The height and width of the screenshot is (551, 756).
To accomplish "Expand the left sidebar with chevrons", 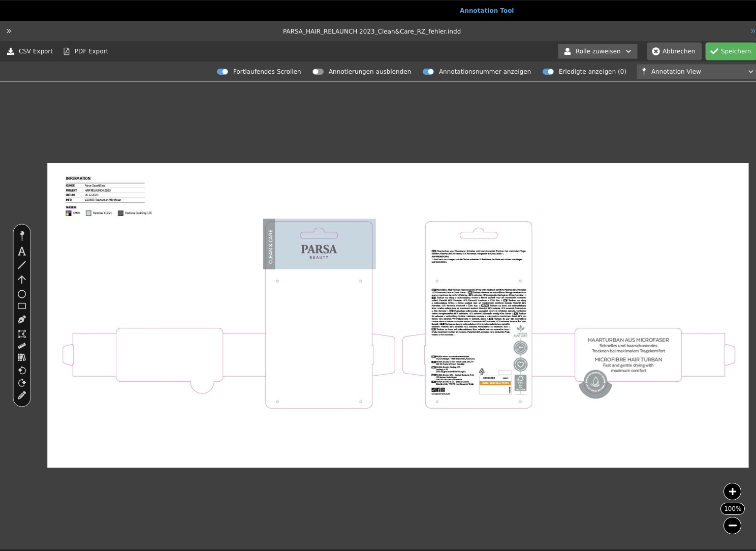I will [x=9, y=31].
